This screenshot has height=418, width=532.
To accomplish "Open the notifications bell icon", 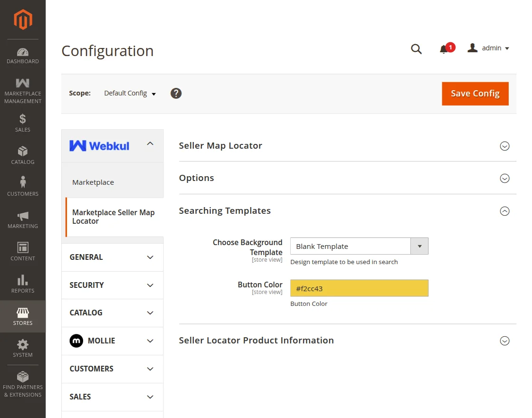I will click(x=444, y=49).
